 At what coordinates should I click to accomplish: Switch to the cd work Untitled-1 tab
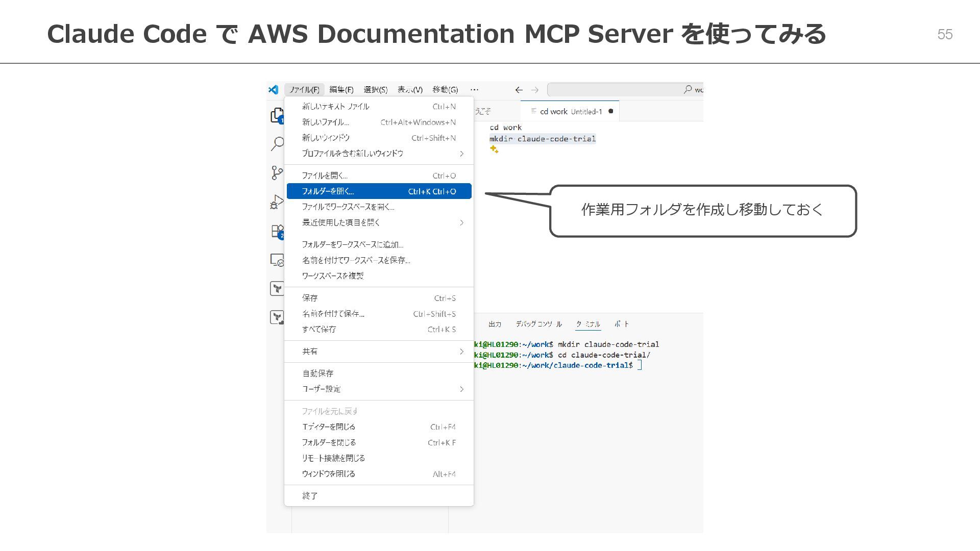570,111
